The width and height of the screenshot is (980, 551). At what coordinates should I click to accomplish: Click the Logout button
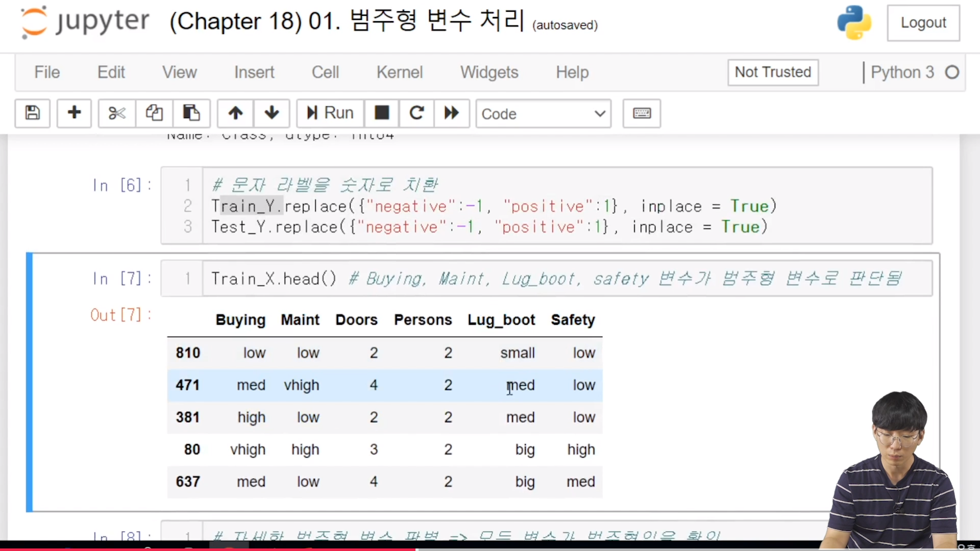click(923, 22)
